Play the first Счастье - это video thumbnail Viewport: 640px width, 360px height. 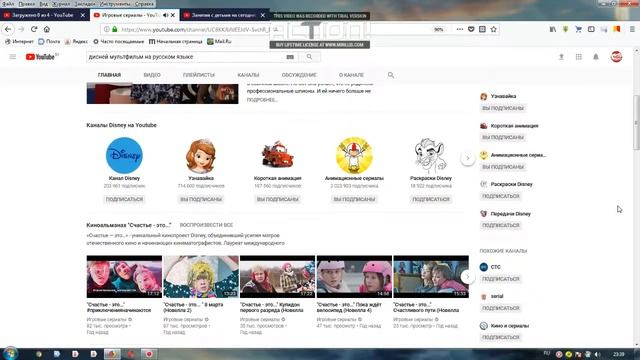click(x=124, y=277)
